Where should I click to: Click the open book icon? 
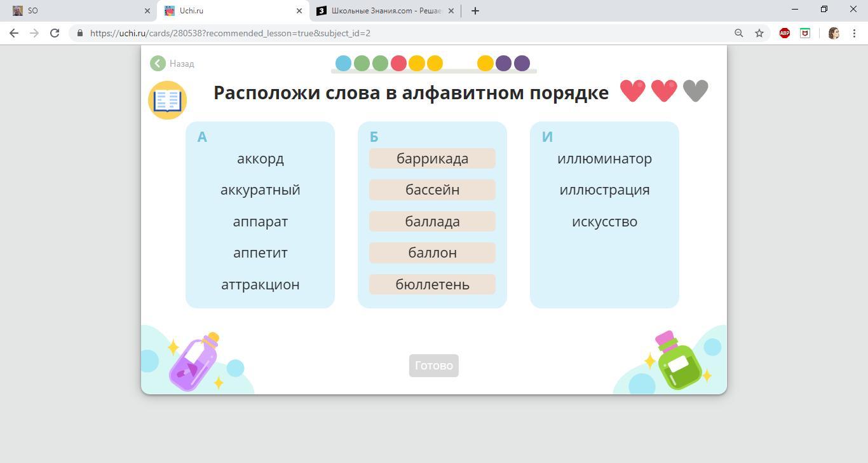pyautogui.click(x=167, y=100)
